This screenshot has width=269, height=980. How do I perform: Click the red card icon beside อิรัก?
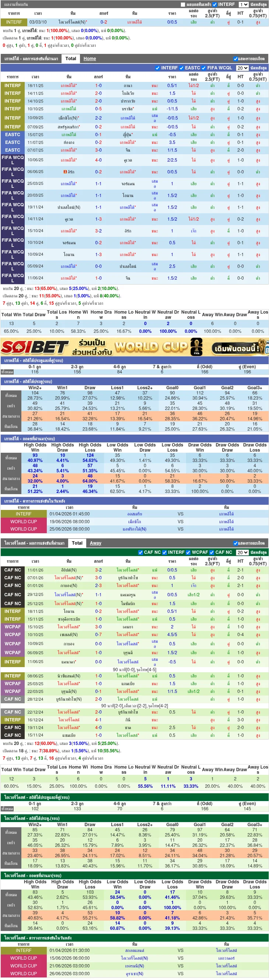(x=65, y=172)
